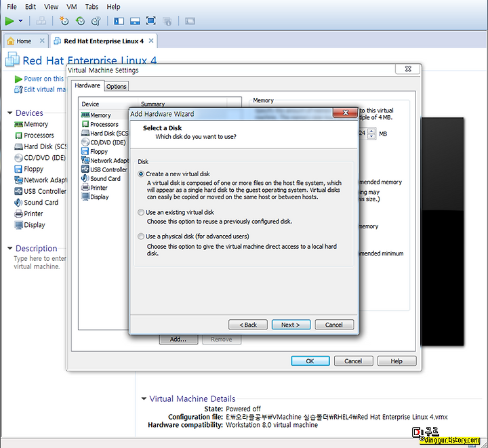488x448 pixels.
Task: Click Hard Disk in main window Devices list
Action: coord(40,146)
